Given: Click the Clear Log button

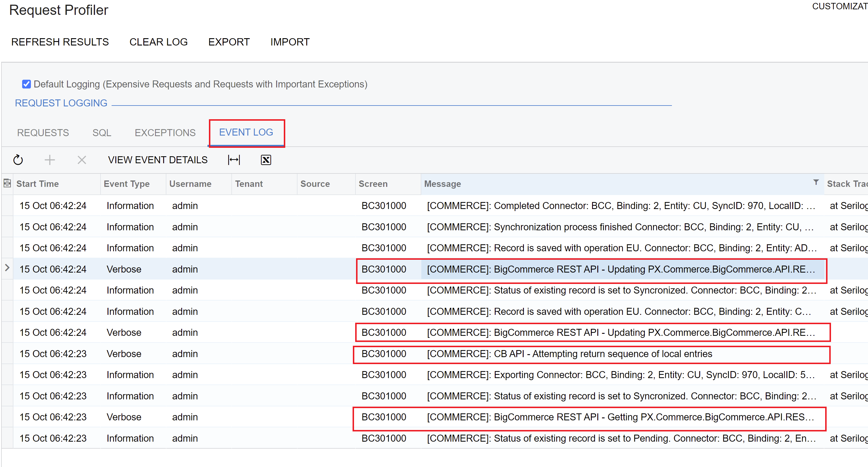Looking at the screenshot, I should point(159,42).
